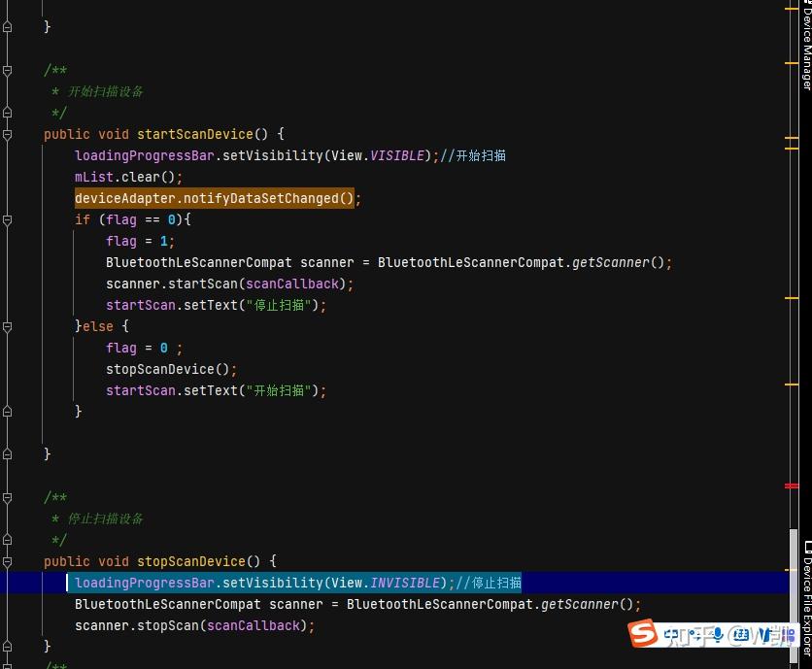Click 'stopScanDevice' method name in its declaration
The height and width of the screenshot is (669, 812).
point(191,562)
